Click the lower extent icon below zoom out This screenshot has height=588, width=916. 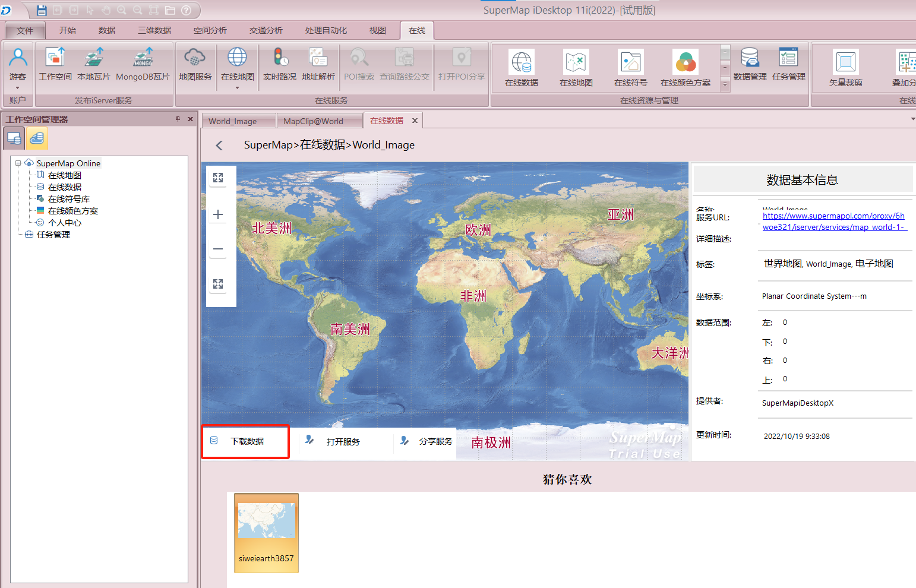click(x=218, y=284)
